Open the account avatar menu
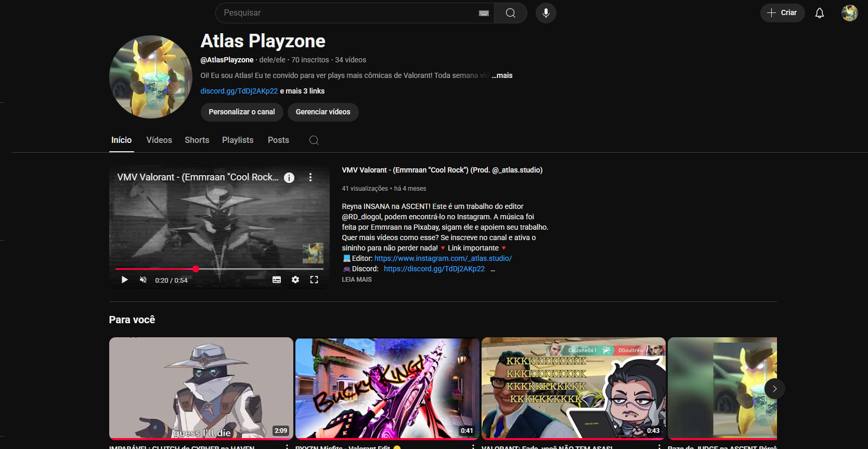The height and width of the screenshot is (449, 868). 850,13
